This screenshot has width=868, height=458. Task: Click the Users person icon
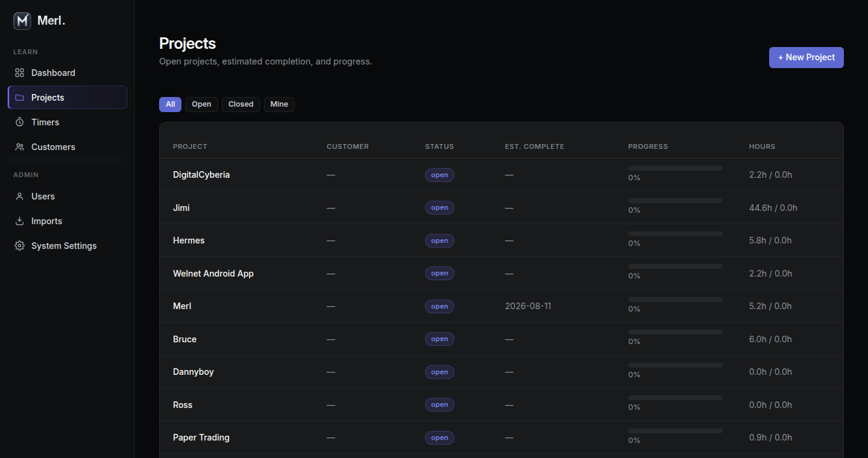(x=20, y=196)
